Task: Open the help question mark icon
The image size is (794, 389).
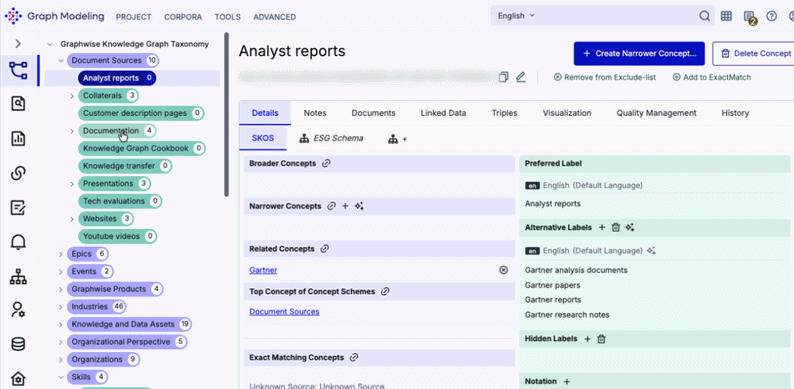Action: point(771,16)
